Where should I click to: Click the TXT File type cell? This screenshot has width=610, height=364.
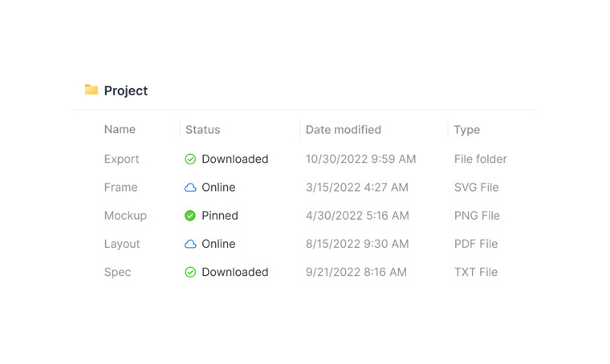pyautogui.click(x=475, y=273)
